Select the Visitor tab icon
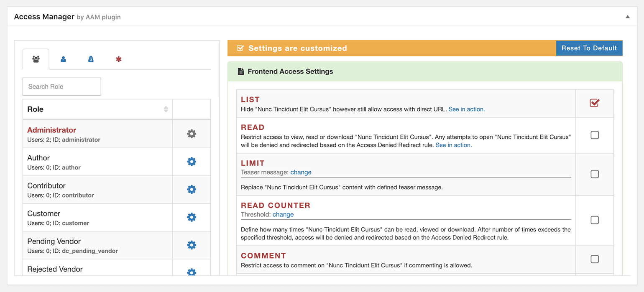Viewport: 644px width, 292px height. 91,59
